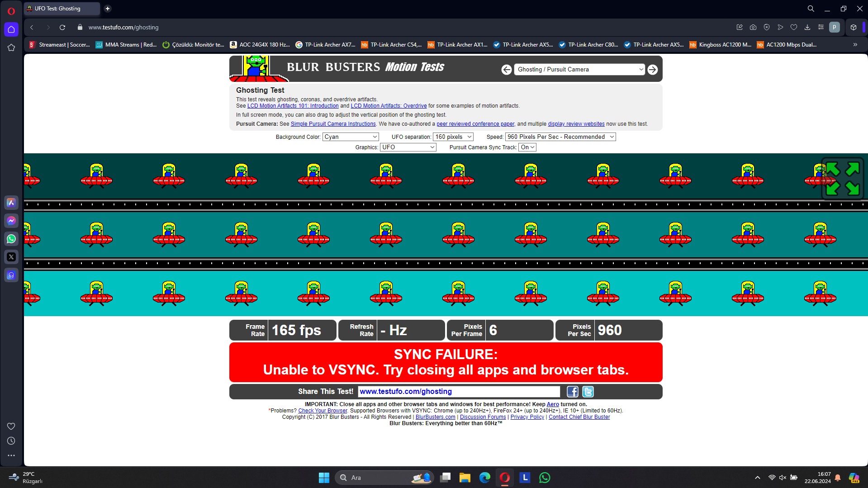Open the taskbar clock and date
Viewport: 868px width, 488px height.
point(818,478)
